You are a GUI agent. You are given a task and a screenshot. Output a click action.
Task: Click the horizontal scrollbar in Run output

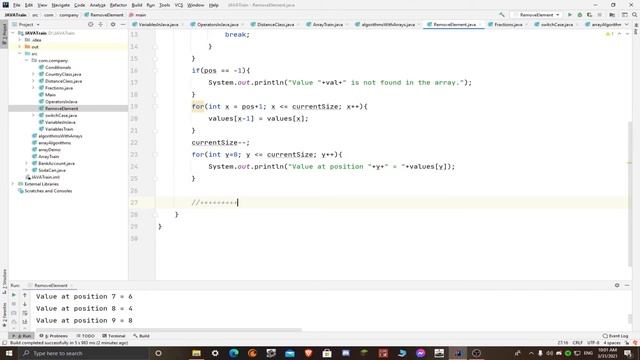[169, 330]
